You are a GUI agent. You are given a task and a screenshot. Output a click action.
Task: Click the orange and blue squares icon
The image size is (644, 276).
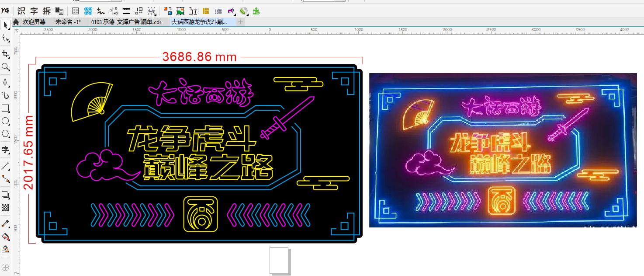pos(167,11)
